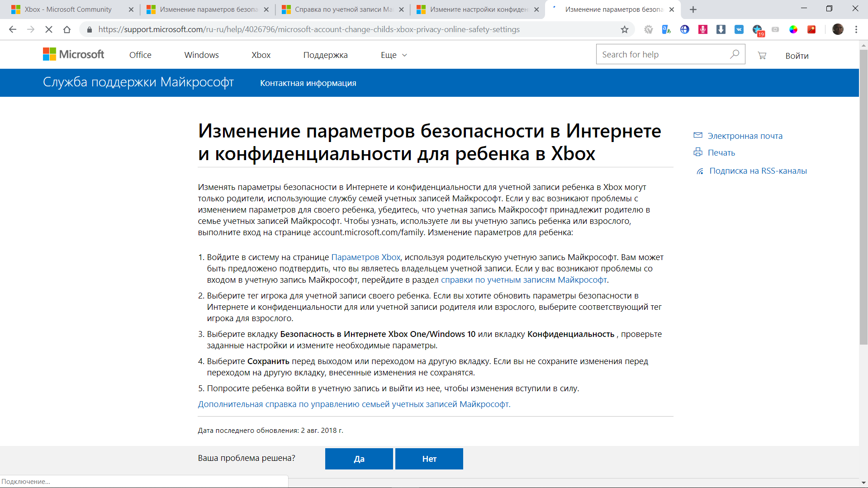The width and height of the screenshot is (868, 488).
Task: Open the VK extension icon
Action: 739,29
